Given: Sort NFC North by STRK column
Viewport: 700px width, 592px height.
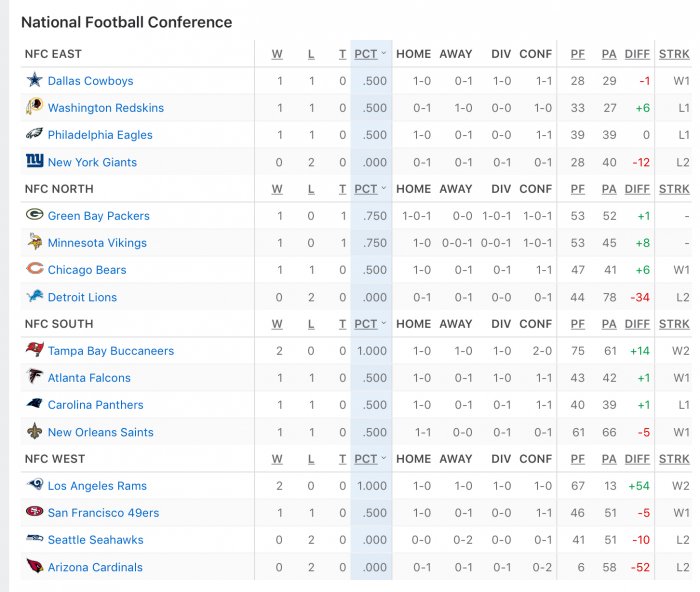Looking at the screenshot, I should pyautogui.click(x=674, y=189).
